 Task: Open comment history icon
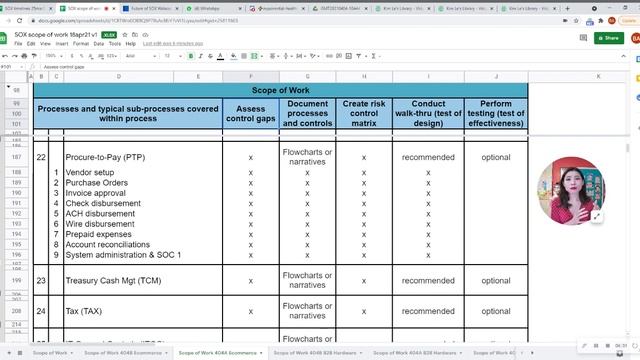pyautogui.click(x=583, y=38)
